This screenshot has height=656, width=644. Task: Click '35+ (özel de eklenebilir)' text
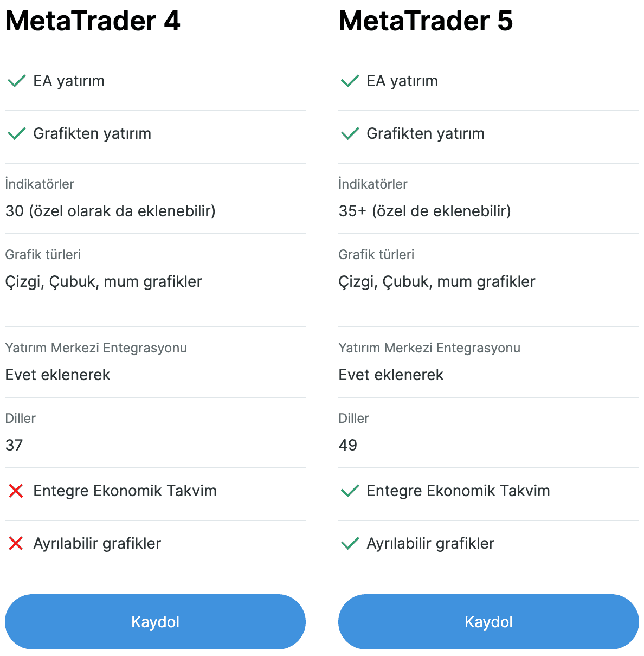pos(425,211)
